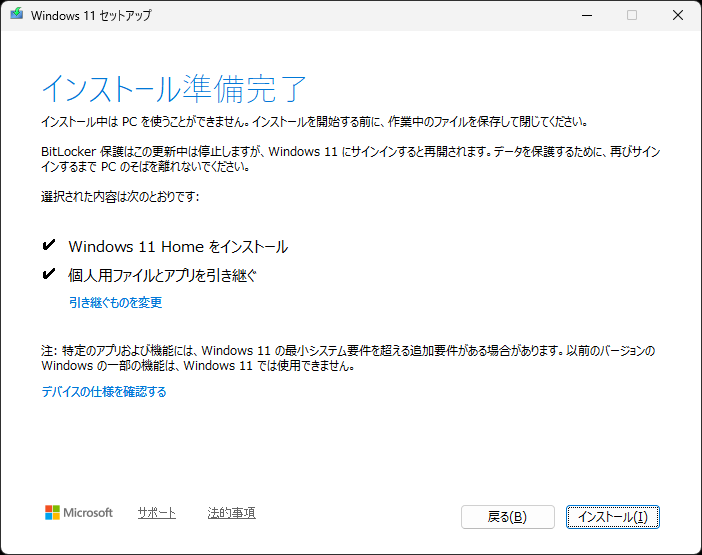Click the text 選択された内容は次のとおりです:
The width and height of the screenshot is (702, 555).
120,196
